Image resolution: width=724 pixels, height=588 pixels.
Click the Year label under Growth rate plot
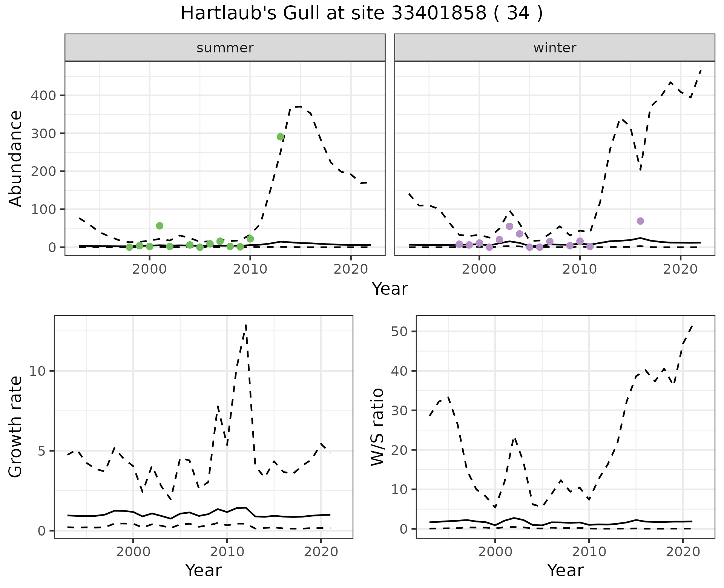[x=203, y=570]
